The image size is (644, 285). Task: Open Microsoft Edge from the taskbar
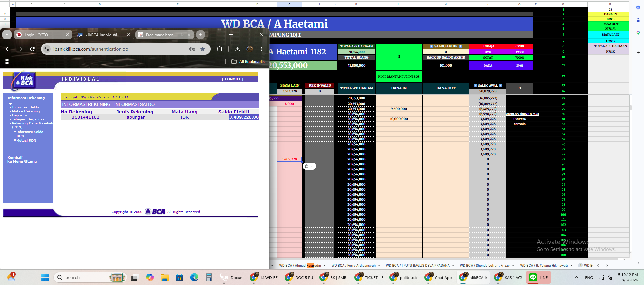click(194, 277)
